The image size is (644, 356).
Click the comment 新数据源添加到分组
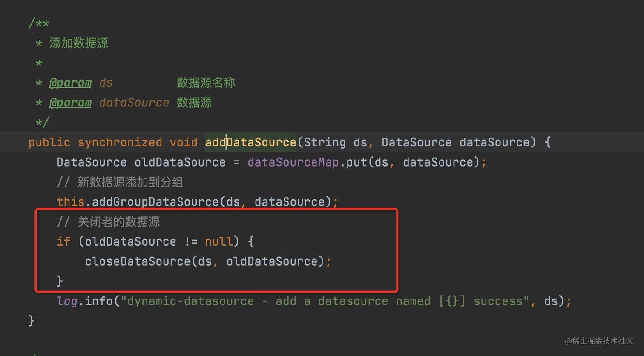130,182
